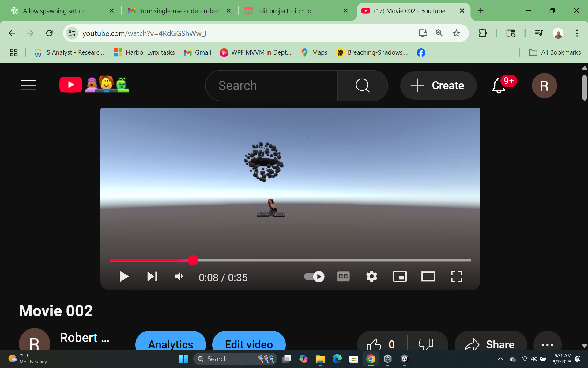Skip to next video
The image size is (588, 368).
click(152, 277)
